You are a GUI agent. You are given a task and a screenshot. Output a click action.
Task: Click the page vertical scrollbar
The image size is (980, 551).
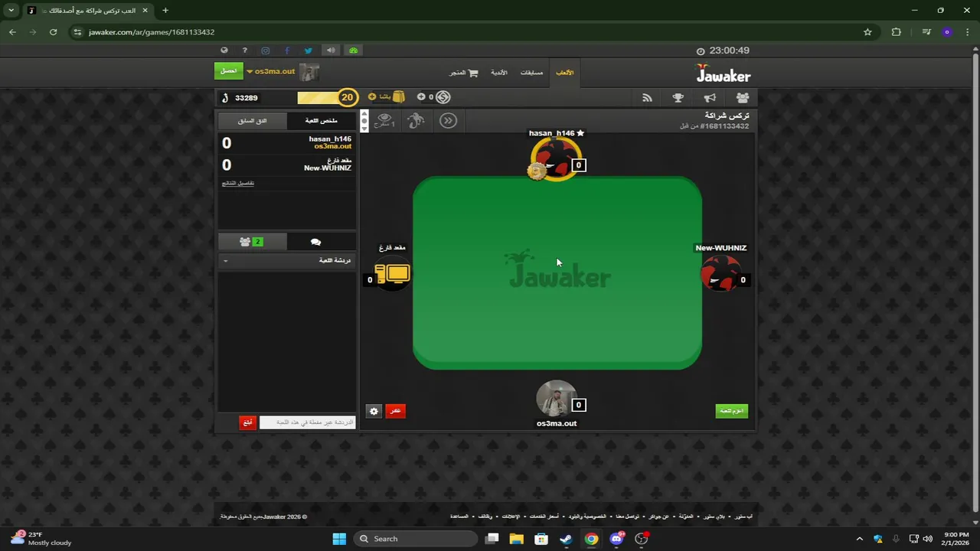(x=975, y=283)
